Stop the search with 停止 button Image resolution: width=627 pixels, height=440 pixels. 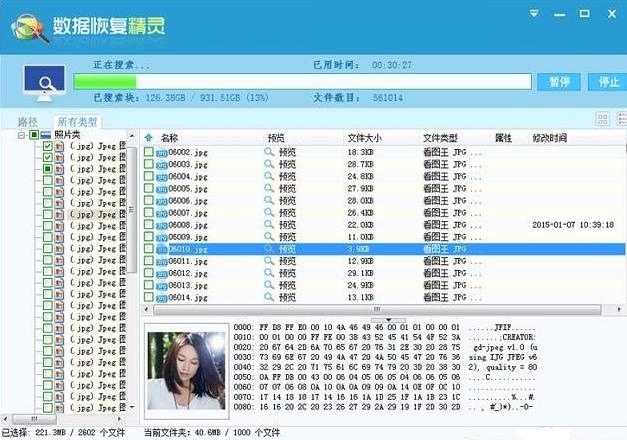[608, 82]
